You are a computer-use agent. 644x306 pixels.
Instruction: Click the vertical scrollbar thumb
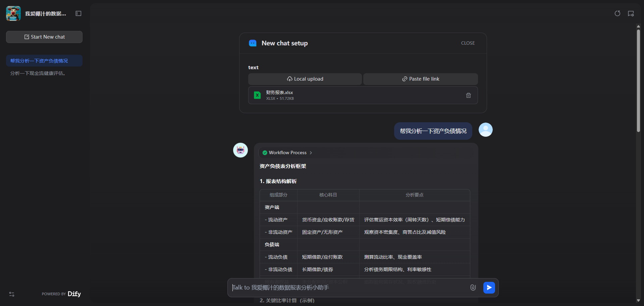click(x=638, y=81)
